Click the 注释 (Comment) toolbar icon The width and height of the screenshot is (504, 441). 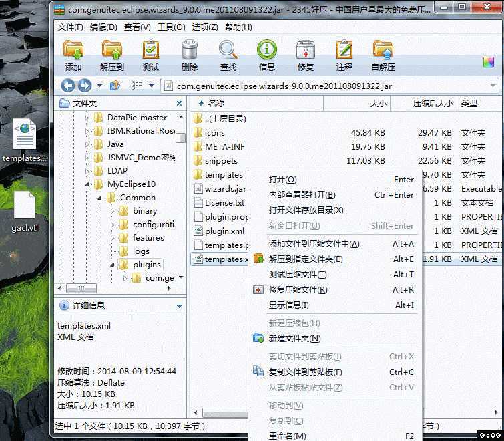pyautogui.click(x=344, y=55)
